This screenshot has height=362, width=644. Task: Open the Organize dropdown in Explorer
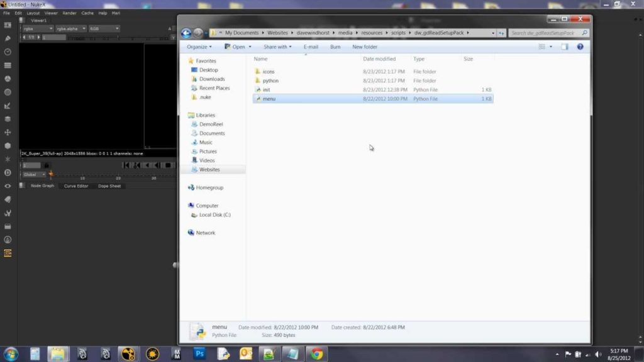point(197,47)
